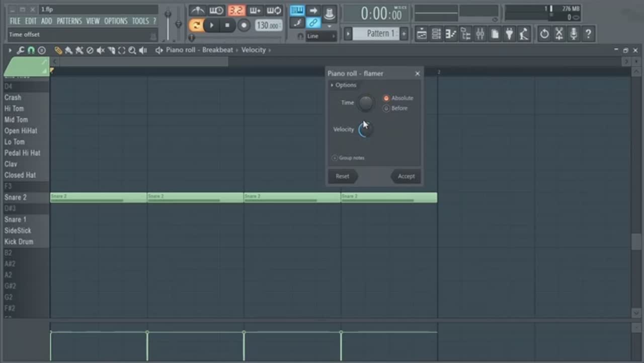Select the Before radio option
Viewport: 644px width, 363px height.
(386, 108)
